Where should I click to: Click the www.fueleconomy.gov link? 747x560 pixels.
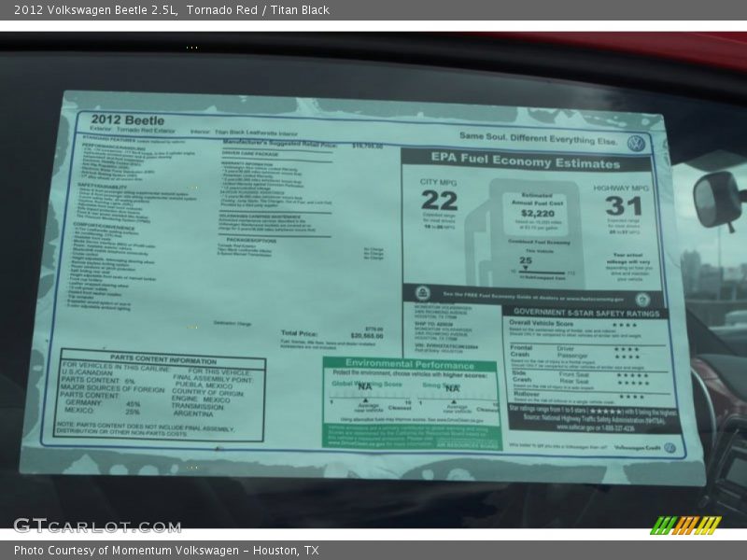pos(593,299)
